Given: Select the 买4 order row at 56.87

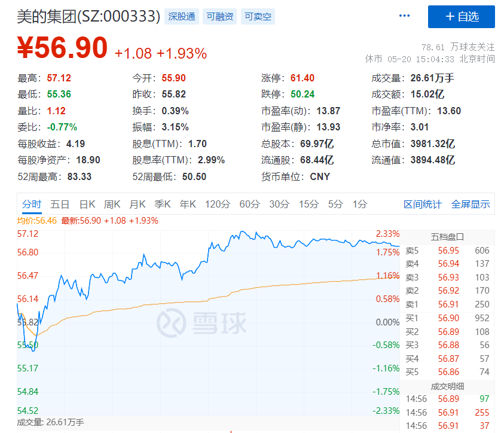Looking at the screenshot, I should click(x=447, y=358).
